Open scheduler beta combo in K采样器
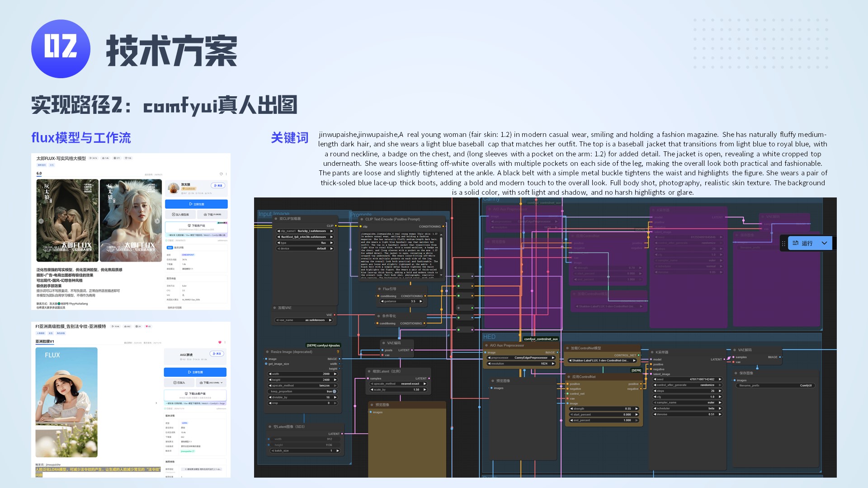The width and height of the screenshot is (868, 488). click(687, 408)
